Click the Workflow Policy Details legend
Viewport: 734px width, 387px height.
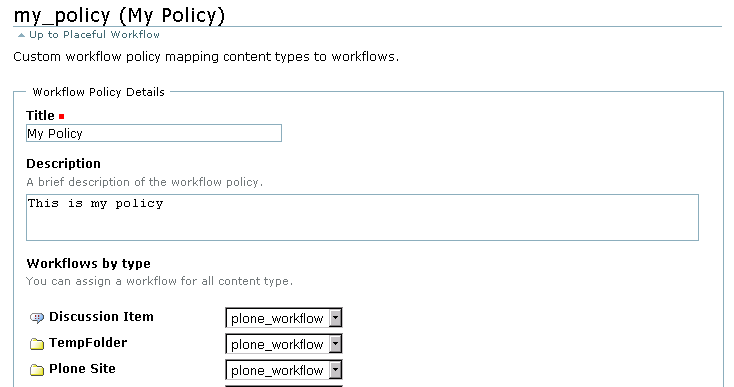tap(98, 92)
